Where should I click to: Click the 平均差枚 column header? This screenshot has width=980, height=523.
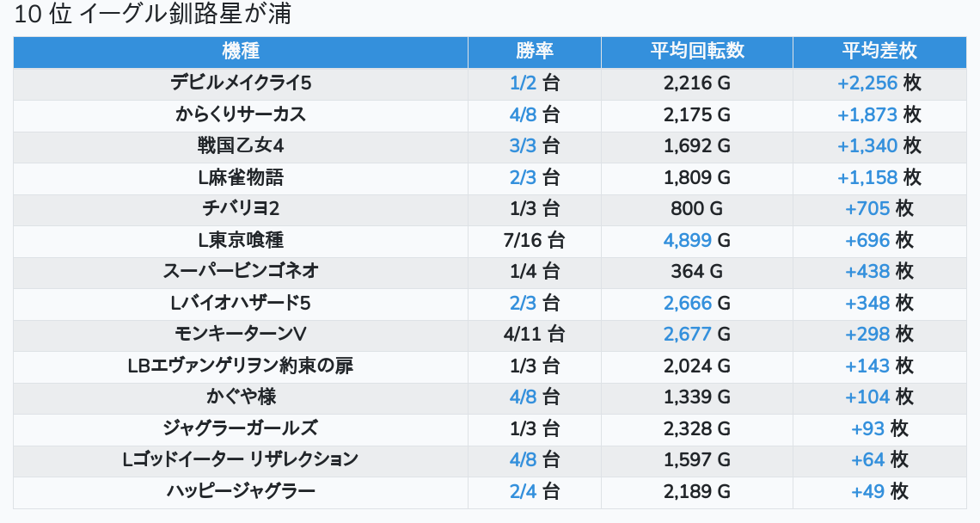tap(879, 52)
